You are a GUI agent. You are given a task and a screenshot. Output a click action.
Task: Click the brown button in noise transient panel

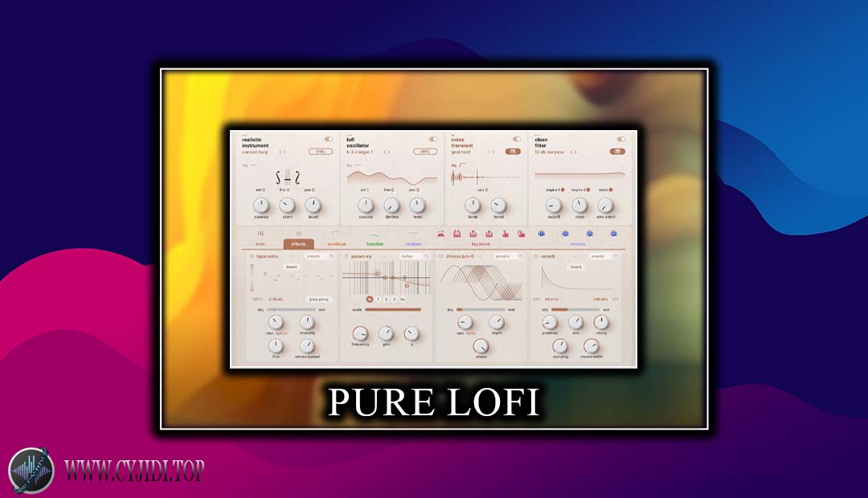click(513, 152)
